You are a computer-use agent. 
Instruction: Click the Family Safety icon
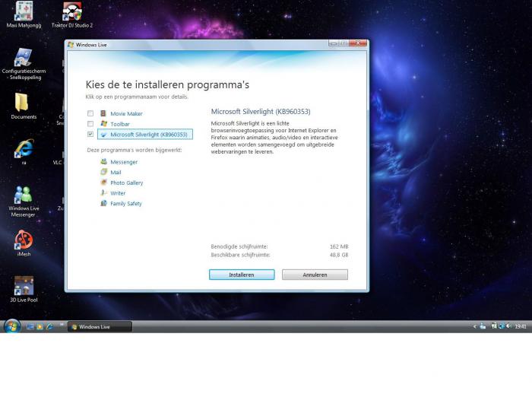click(x=104, y=203)
